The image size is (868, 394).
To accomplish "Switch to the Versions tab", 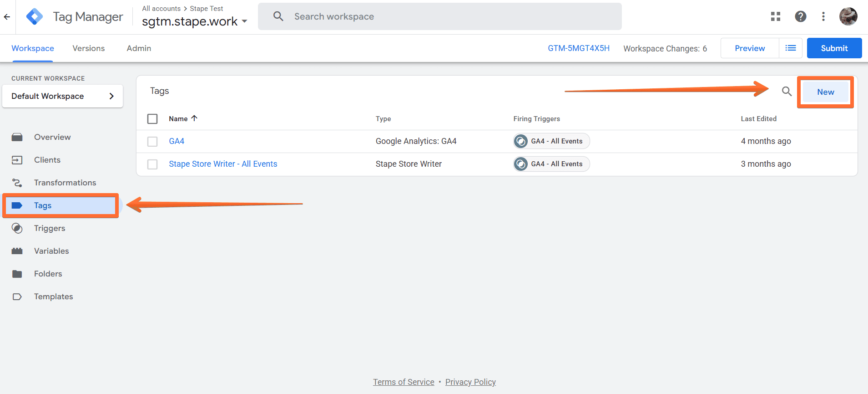I will point(89,48).
